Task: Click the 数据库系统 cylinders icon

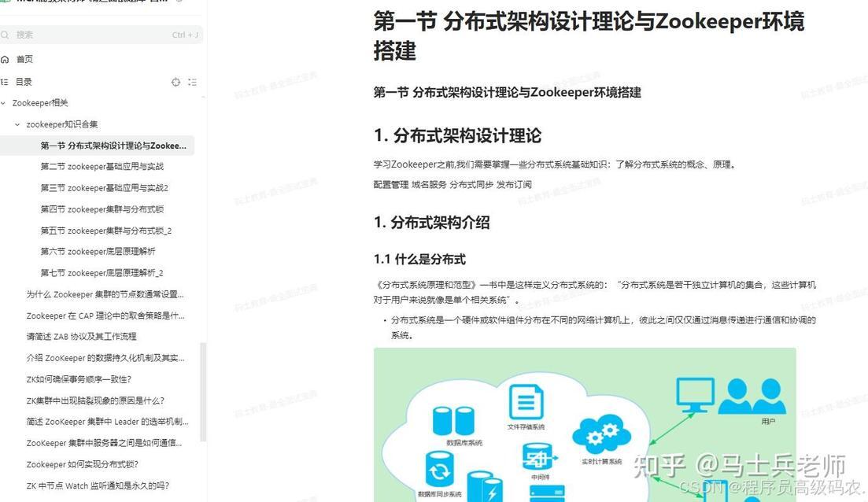Action: pyautogui.click(x=453, y=421)
